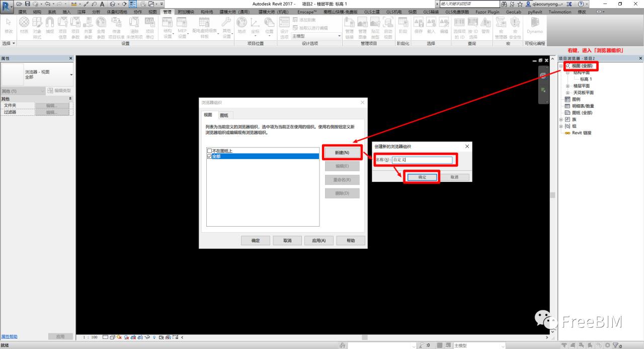Viewport: 644px width, 349px height.
Task: Switch to the 图纸 tab in dialog
Action: pyautogui.click(x=224, y=115)
